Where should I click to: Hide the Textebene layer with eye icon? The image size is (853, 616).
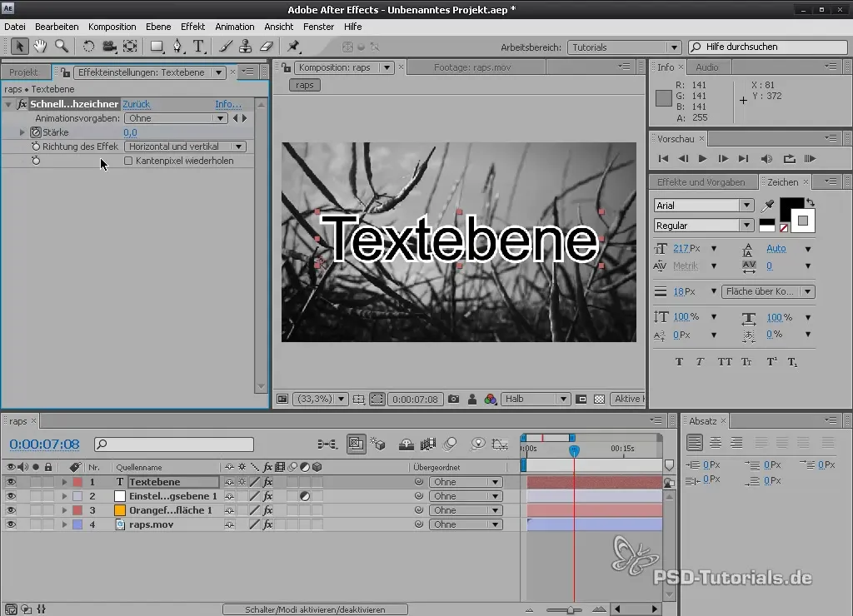tap(11, 482)
